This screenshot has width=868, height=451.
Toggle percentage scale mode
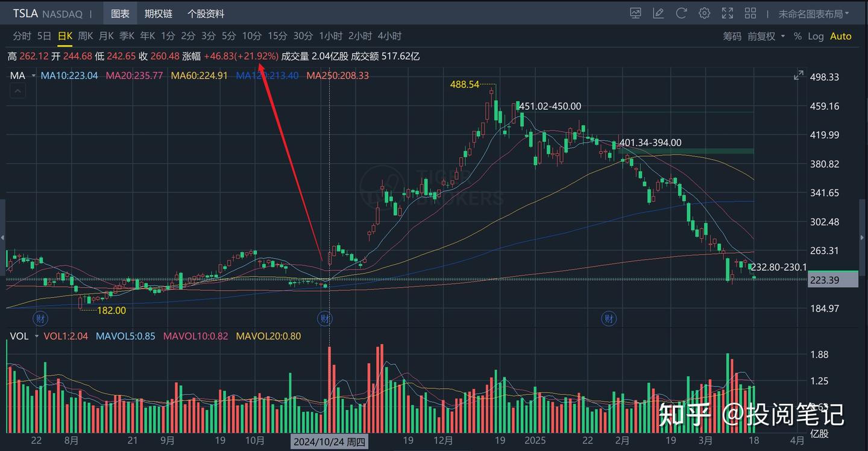click(797, 36)
